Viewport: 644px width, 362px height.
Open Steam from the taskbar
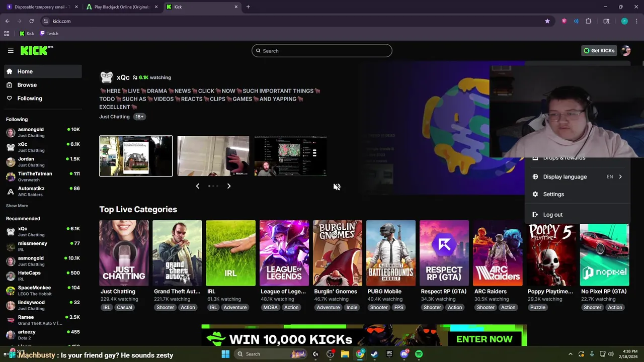tap(374, 354)
